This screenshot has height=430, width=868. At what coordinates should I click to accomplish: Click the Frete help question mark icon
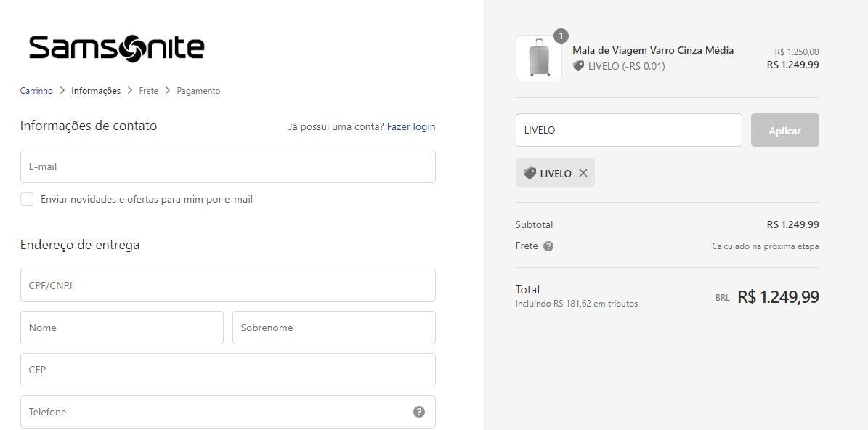point(548,246)
